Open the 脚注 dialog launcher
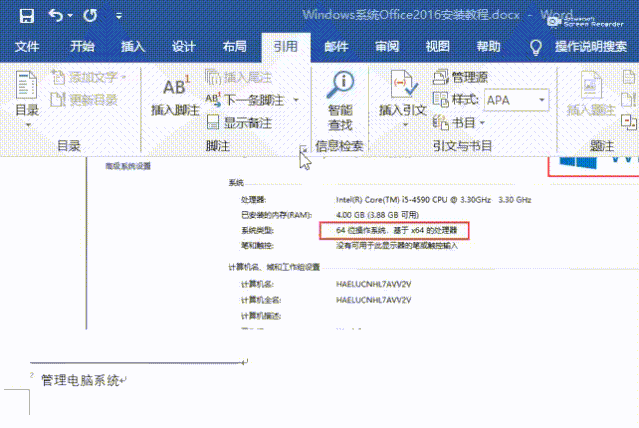Image resolution: width=639 pixels, height=428 pixels. tap(303, 148)
